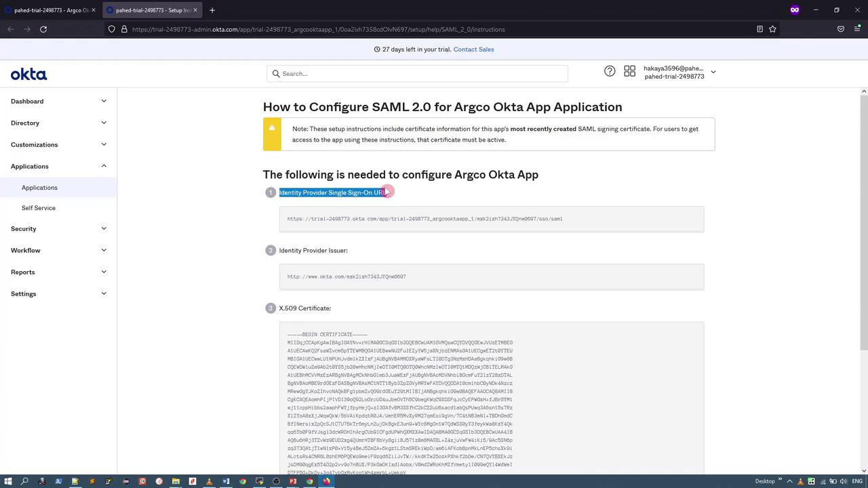
Task: Open a new browser tab with plus button
Action: pos(212,10)
